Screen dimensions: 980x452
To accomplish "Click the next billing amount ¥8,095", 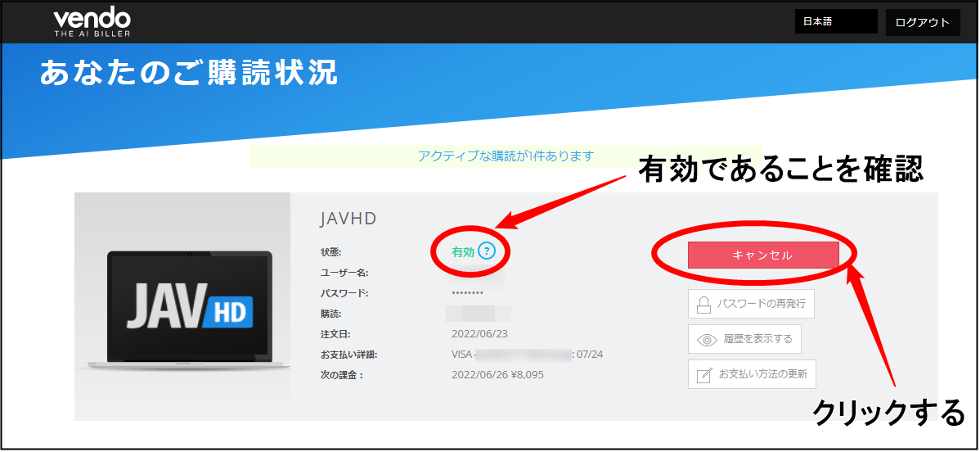I will (x=524, y=375).
